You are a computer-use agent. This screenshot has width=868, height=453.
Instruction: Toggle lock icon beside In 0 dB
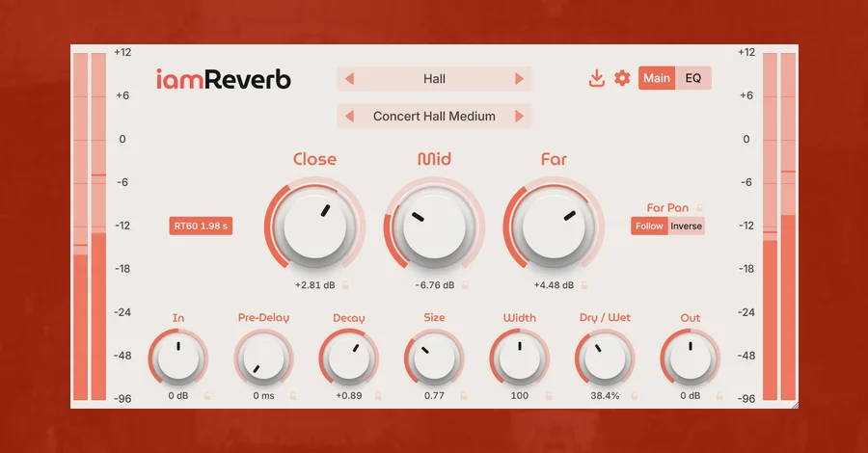pos(207,395)
